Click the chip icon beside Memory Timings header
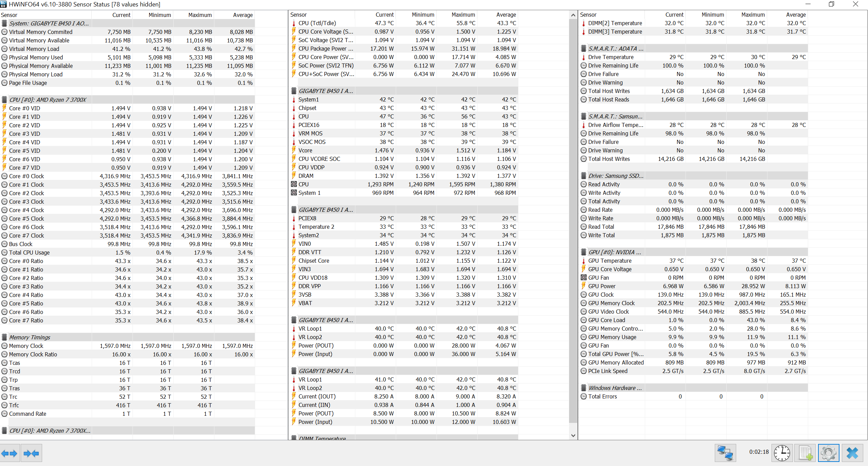 [4, 337]
